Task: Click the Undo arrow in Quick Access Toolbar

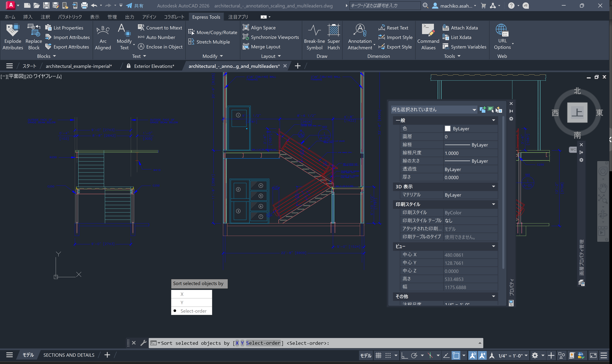Action: [x=94, y=5]
